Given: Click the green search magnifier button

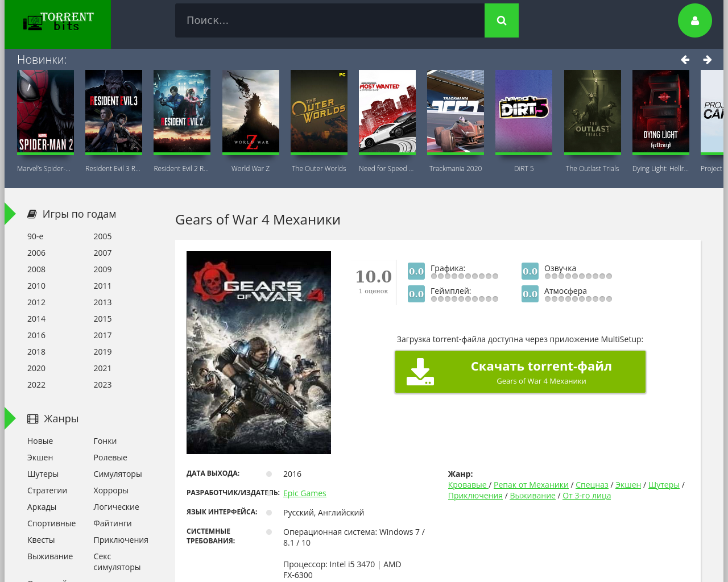Looking at the screenshot, I should [502, 20].
